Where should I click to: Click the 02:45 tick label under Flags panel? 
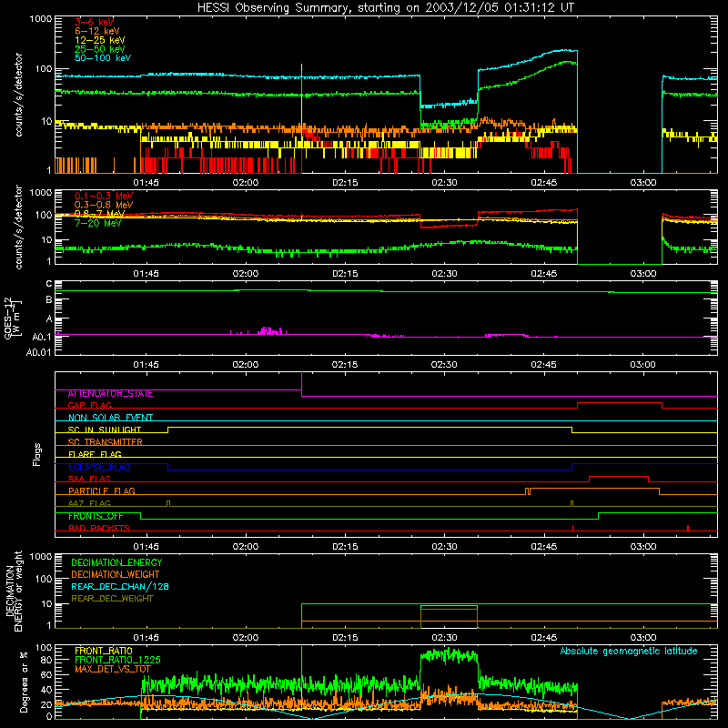click(543, 547)
